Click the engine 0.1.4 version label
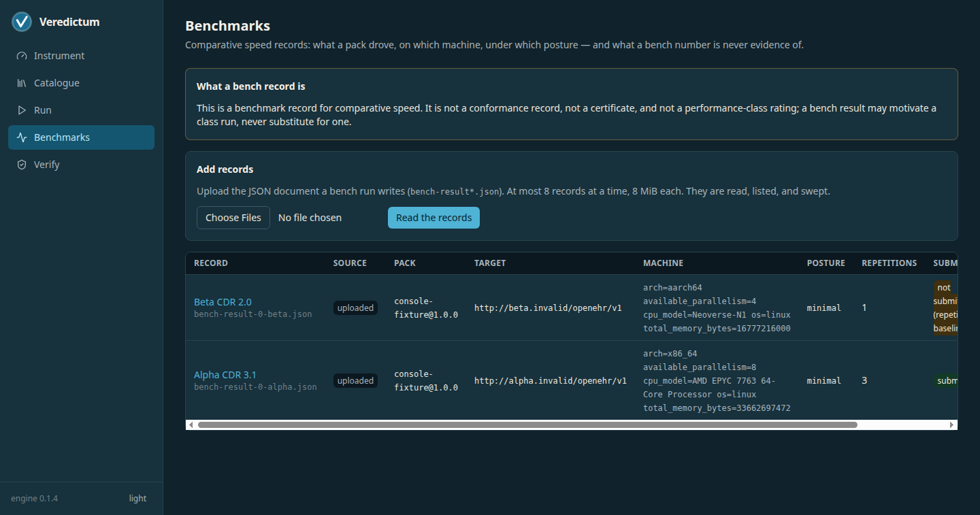The width and height of the screenshot is (980, 515). (35, 499)
